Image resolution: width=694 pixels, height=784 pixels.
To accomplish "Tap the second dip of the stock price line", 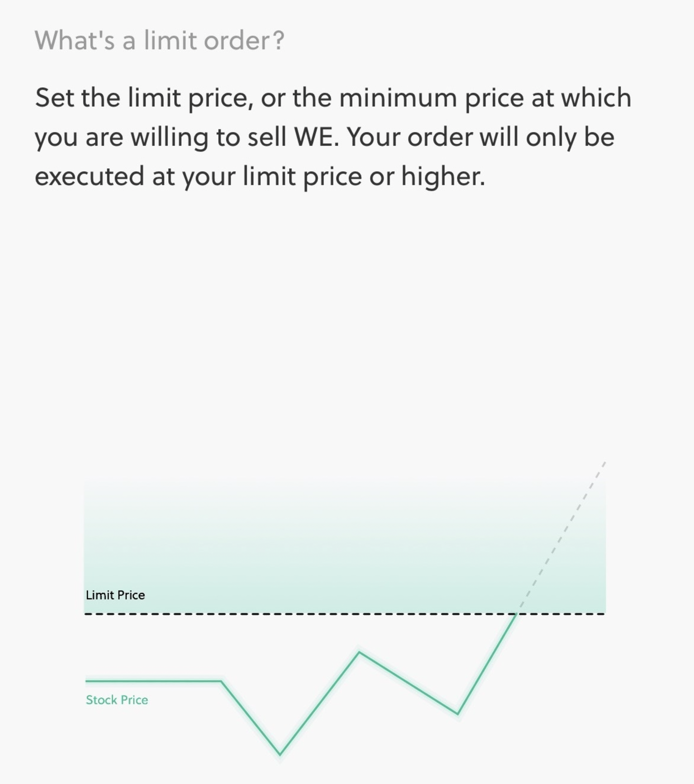I will click(x=457, y=714).
